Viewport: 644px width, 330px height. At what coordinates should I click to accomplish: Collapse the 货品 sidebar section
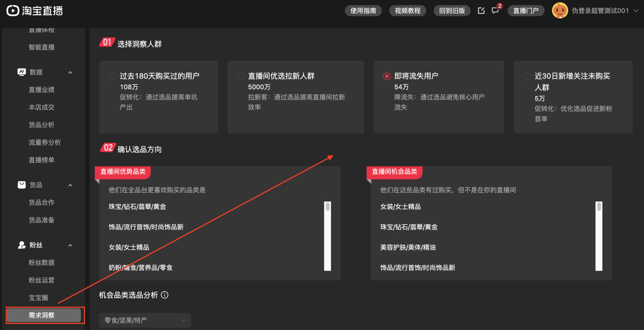coord(70,185)
